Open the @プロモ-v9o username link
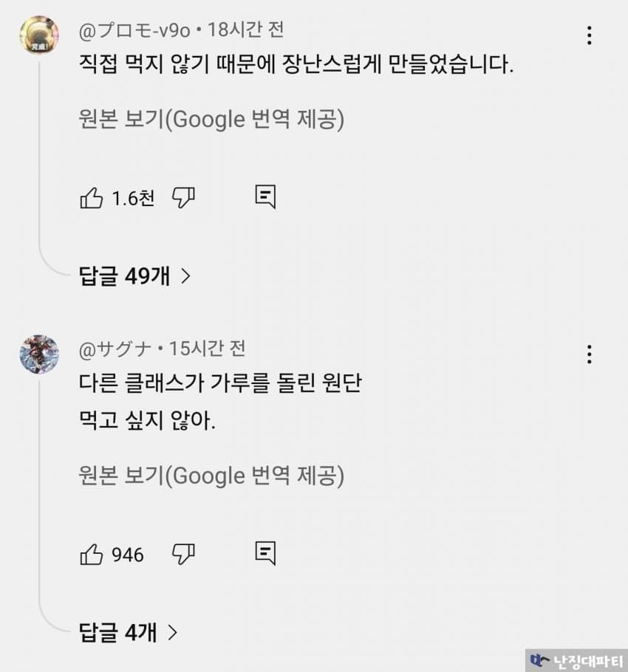 click(134, 30)
